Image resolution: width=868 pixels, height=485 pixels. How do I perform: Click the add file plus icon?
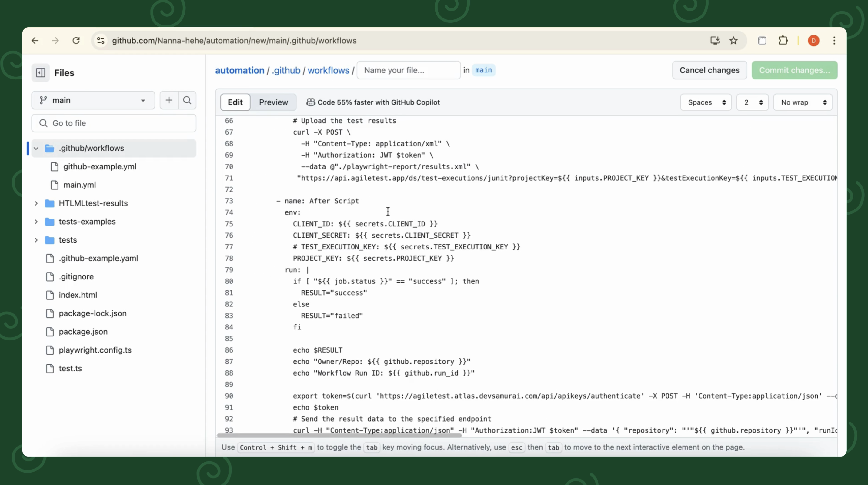[169, 100]
